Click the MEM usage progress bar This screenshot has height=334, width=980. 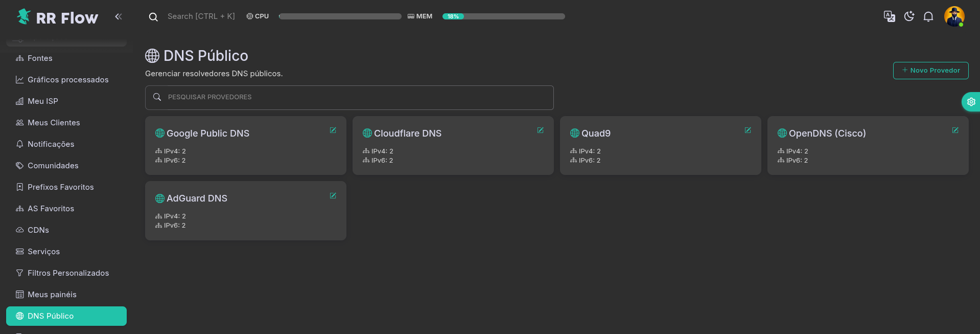(x=503, y=16)
